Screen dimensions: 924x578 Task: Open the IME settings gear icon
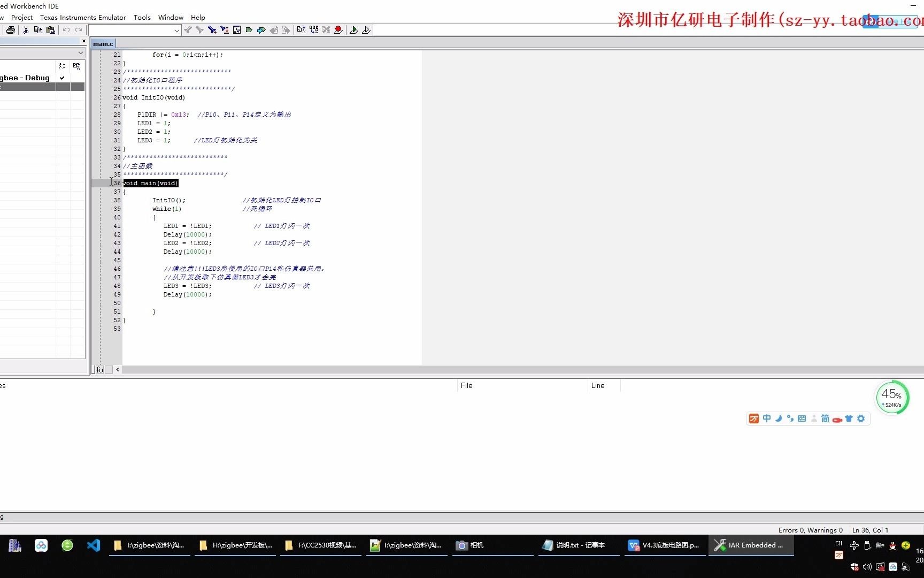[x=861, y=419]
